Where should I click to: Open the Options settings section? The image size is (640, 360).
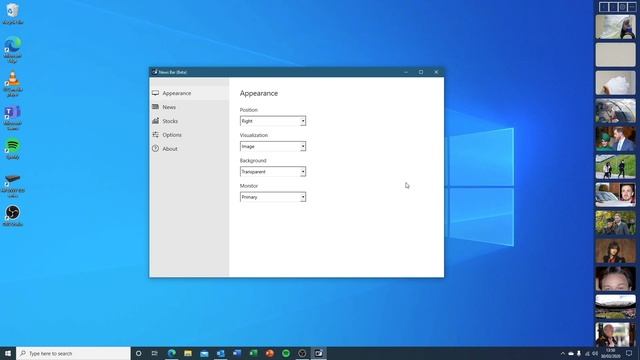[189, 135]
